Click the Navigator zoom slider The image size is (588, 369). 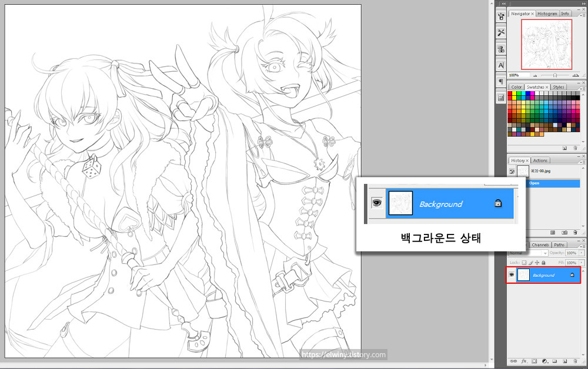click(x=554, y=75)
